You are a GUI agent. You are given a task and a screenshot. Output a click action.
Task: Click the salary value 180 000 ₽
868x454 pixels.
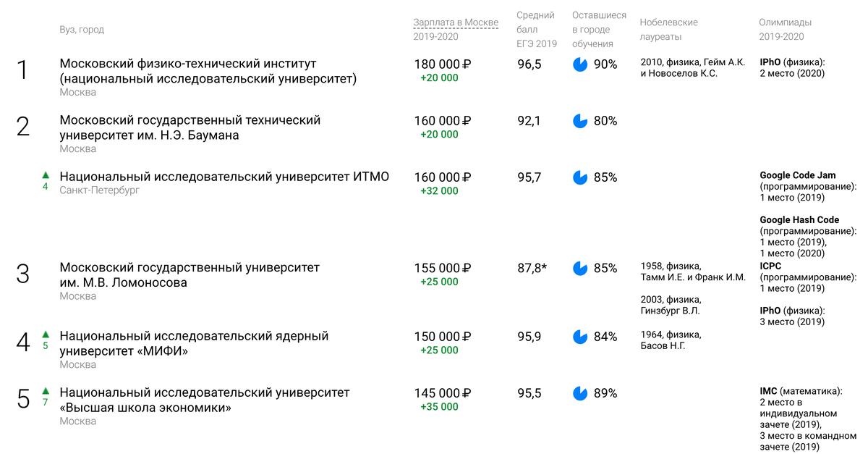coord(443,64)
